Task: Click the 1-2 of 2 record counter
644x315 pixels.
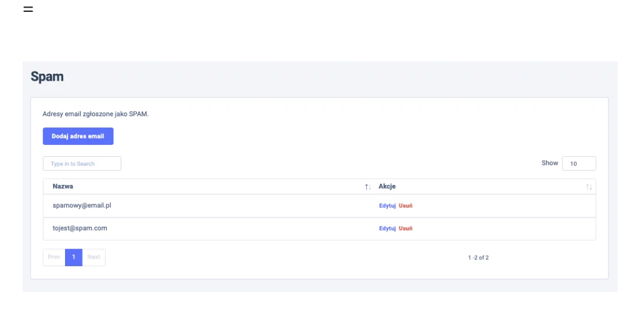Action: coord(478,257)
